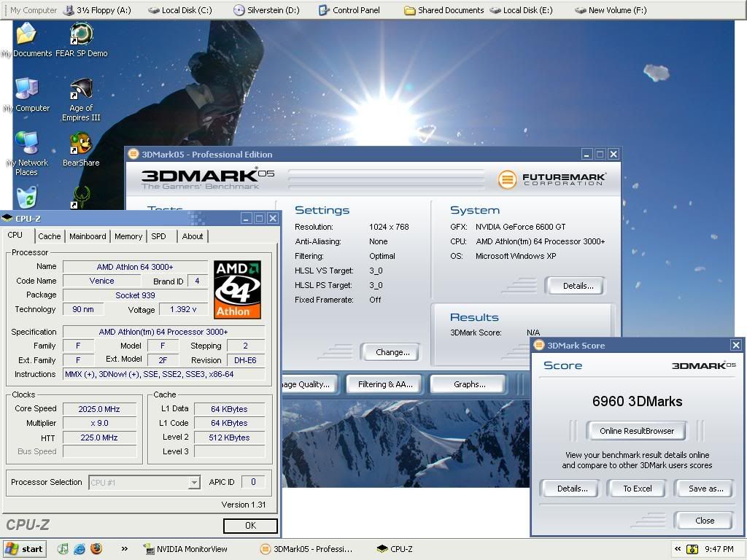Open My Computer desktop icon

pyautogui.click(x=27, y=95)
